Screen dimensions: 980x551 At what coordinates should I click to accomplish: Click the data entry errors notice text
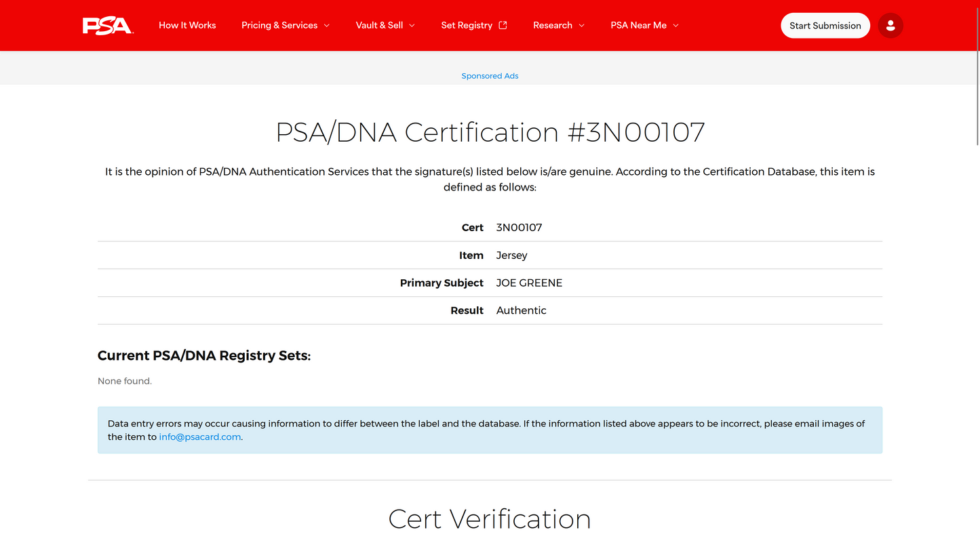tap(486, 430)
